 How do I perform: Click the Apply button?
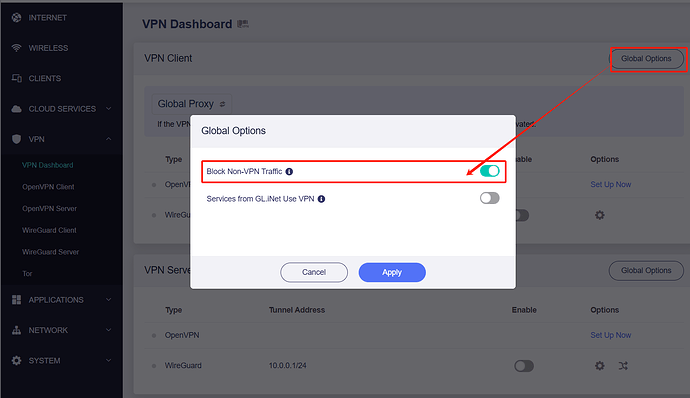(x=392, y=273)
